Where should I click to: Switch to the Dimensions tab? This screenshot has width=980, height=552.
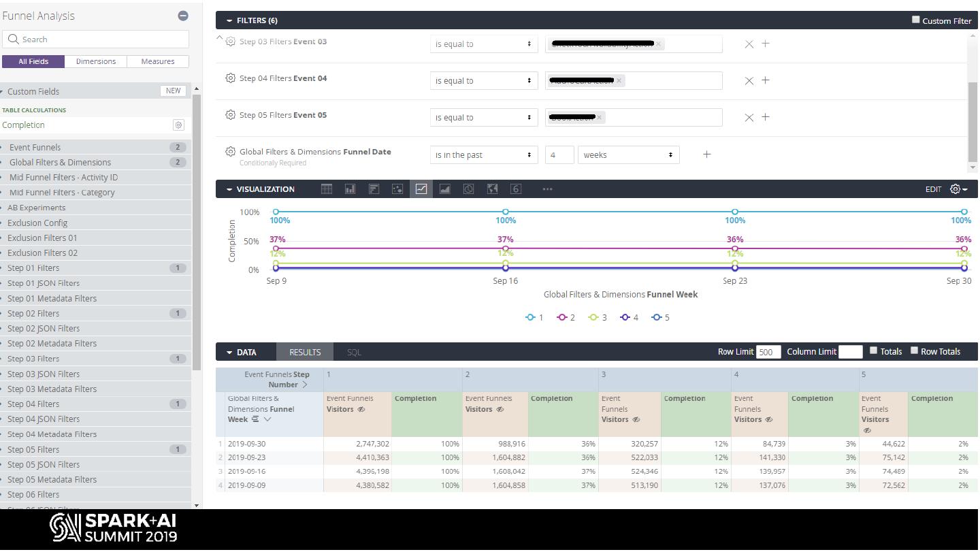tap(96, 61)
